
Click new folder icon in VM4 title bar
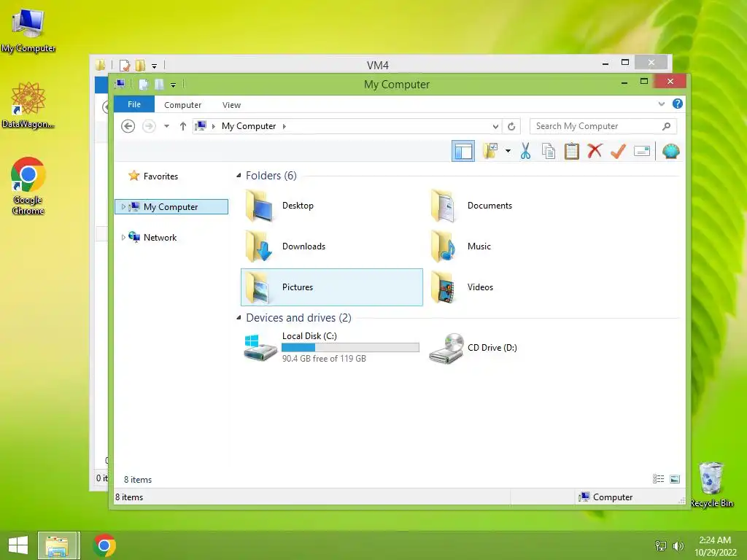coord(140,65)
